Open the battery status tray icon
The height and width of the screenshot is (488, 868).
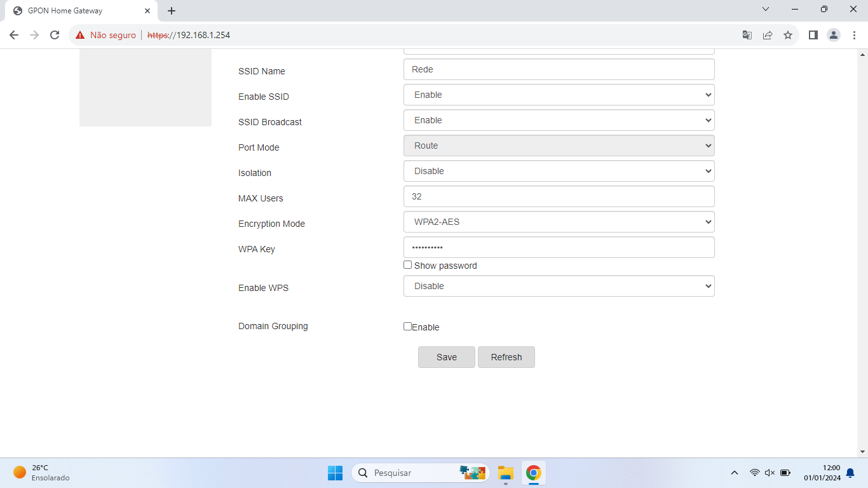785,473
